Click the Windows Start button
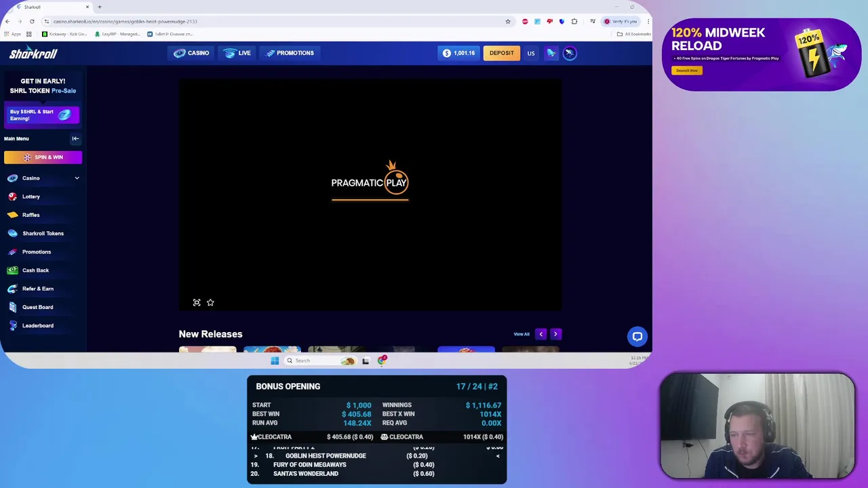The height and width of the screenshot is (488, 868). coord(275,361)
